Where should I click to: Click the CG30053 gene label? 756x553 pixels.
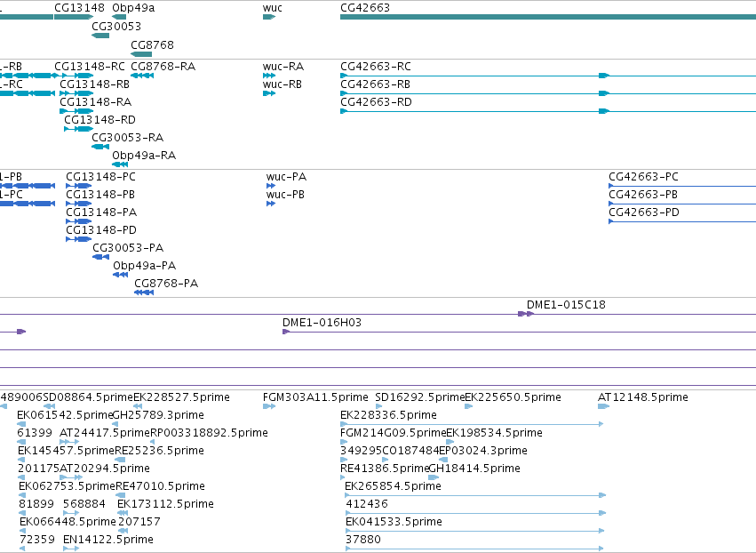[116, 26]
